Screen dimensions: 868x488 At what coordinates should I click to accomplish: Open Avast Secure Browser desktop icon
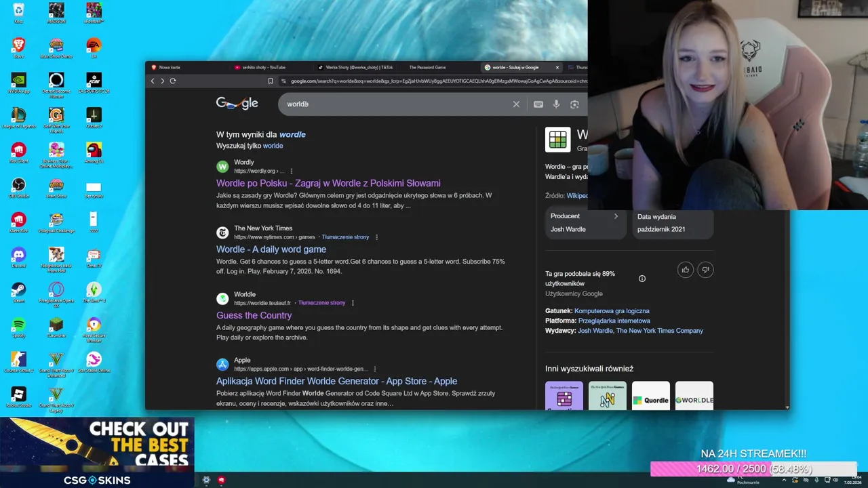point(94,329)
